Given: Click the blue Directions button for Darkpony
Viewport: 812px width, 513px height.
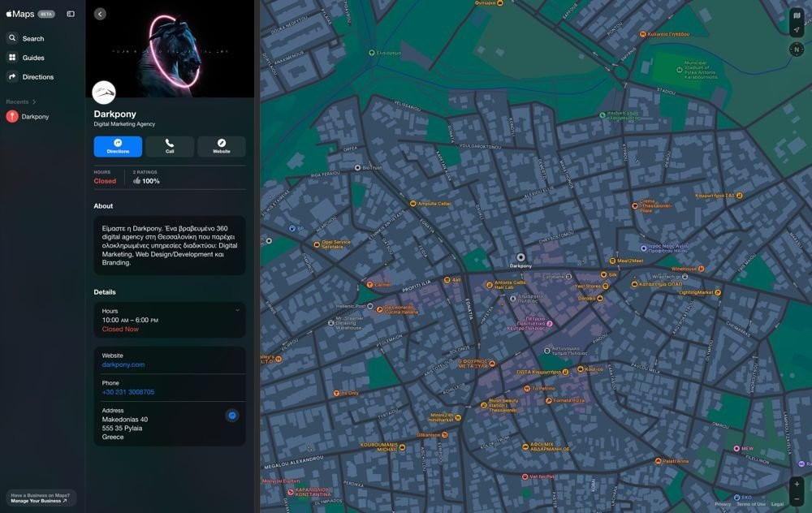Looking at the screenshot, I should point(118,146).
